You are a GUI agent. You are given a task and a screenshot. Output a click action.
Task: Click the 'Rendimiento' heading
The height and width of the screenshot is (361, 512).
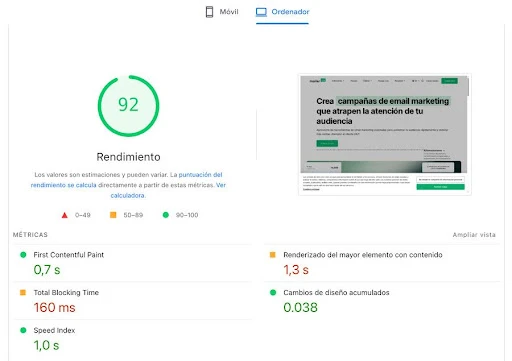128,157
